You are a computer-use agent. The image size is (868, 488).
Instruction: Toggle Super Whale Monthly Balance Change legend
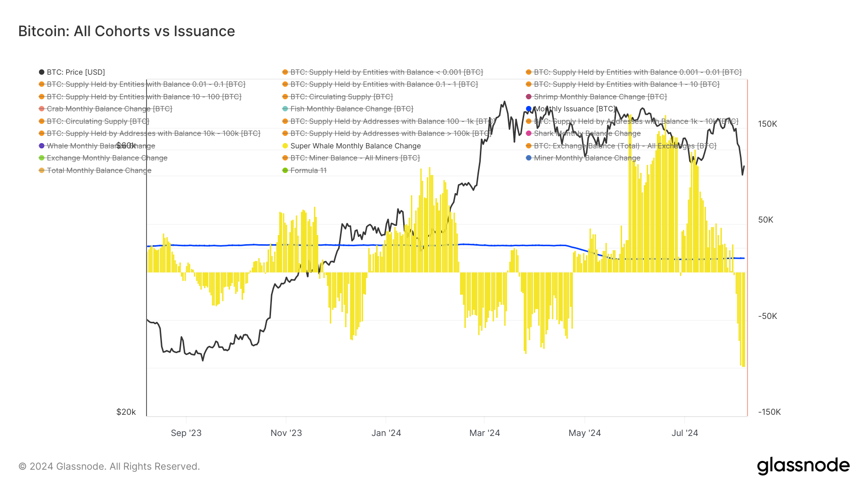[x=352, y=146]
